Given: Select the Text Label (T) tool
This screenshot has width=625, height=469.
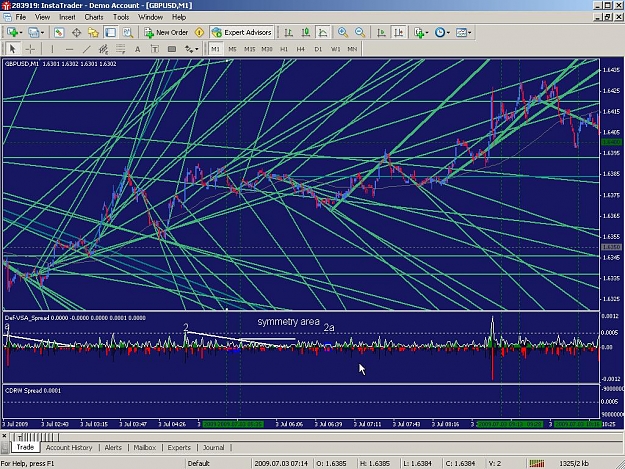Looking at the screenshot, I should pos(155,49).
